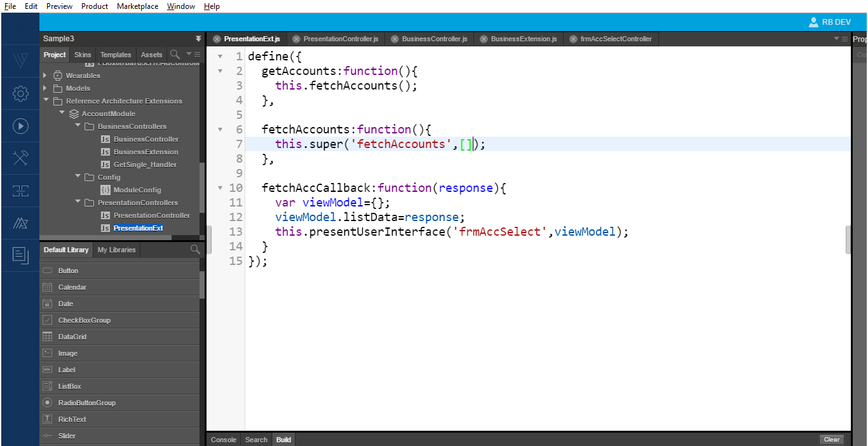Close the BusinessExtension.js tab
The image size is (868, 446).
click(x=484, y=39)
